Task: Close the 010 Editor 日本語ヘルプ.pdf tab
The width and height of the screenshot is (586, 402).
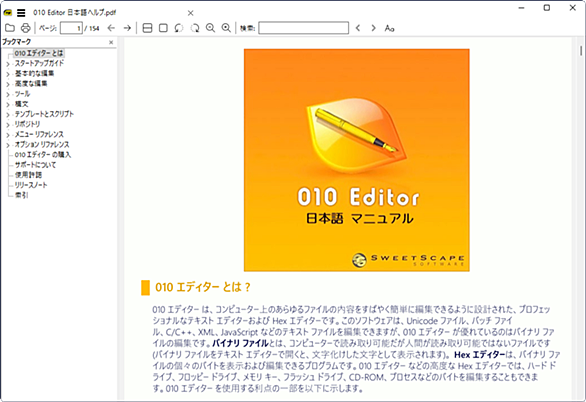Action: pos(191,13)
